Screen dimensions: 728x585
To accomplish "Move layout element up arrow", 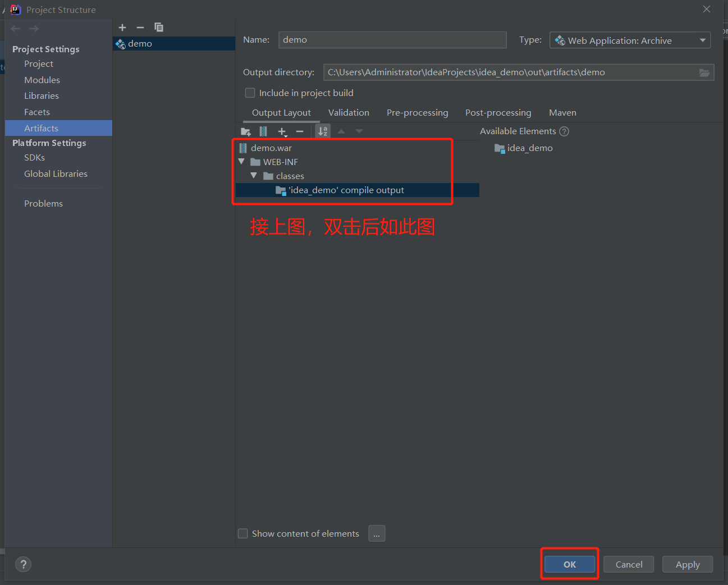I will pyautogui.click(x=341, y=131).
